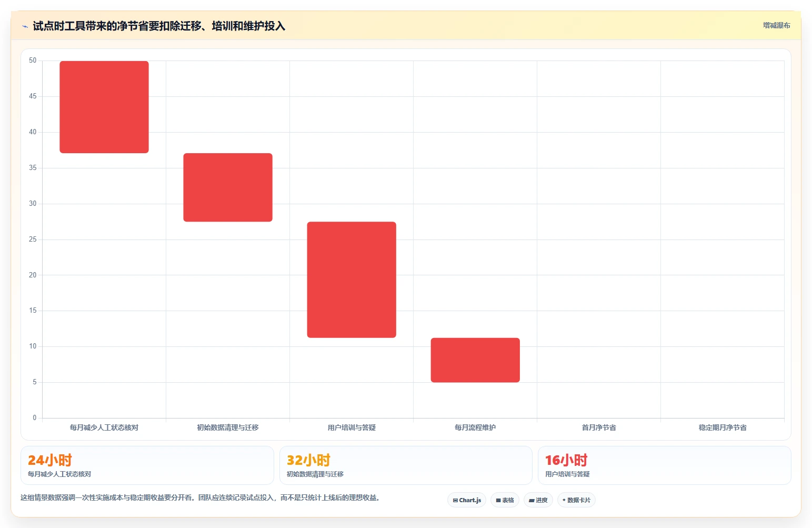Select the 每月减少人工状态核对 red bar
This screenshot has height=528, width=812.
[x=104, y=107]
